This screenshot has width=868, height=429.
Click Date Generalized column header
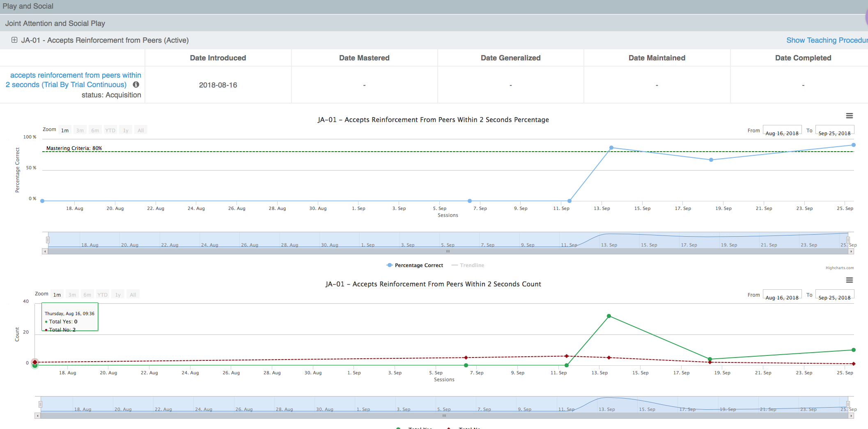511,58
